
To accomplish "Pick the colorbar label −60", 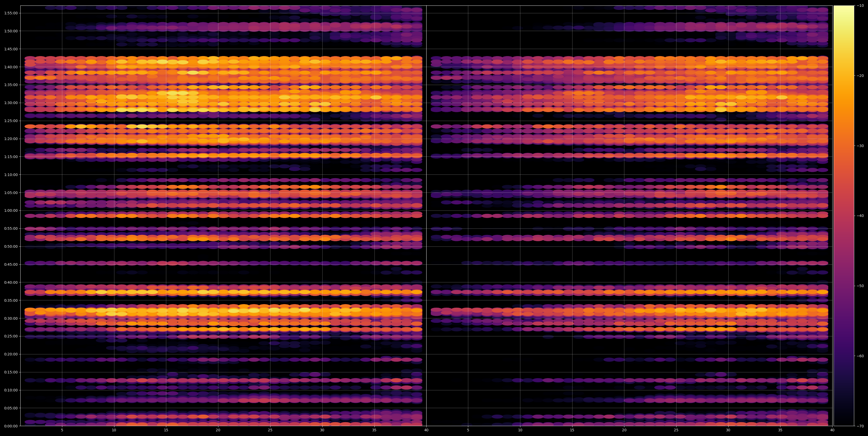I will pos(860,356).
